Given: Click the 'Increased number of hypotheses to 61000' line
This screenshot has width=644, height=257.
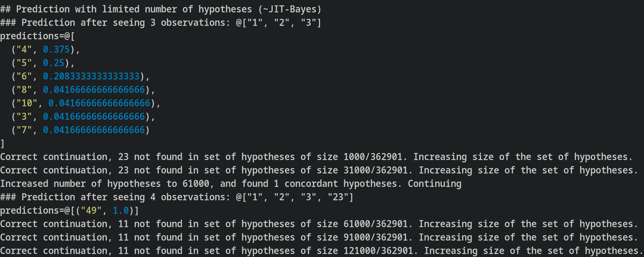Looking at the screenshot, I should coord(105,184).
